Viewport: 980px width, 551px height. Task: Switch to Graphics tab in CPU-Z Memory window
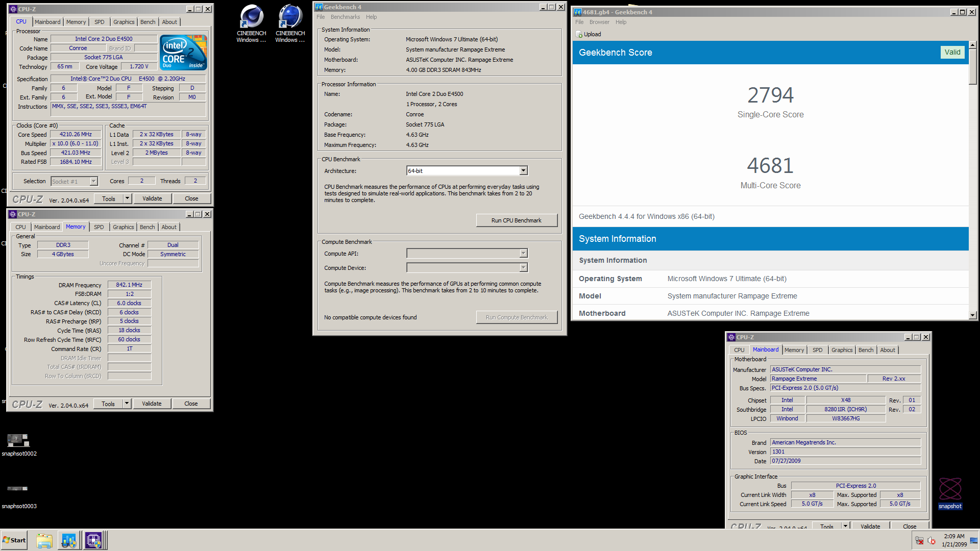tap(124, 227)
